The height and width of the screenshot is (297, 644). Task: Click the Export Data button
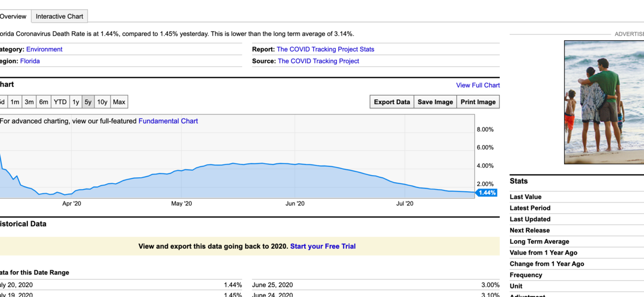coord(392,102)
